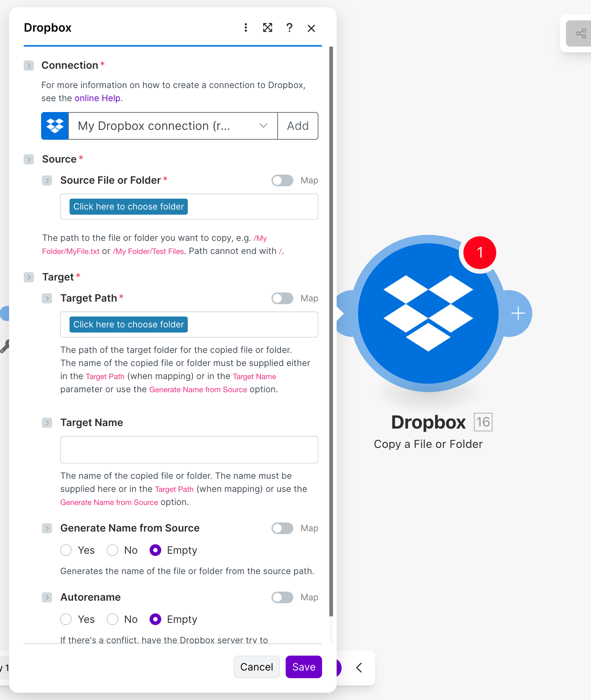Viewport: 591px width, 700px height.
Task: Toggle expander beside Target Name
Action: [x=47, y=423]
